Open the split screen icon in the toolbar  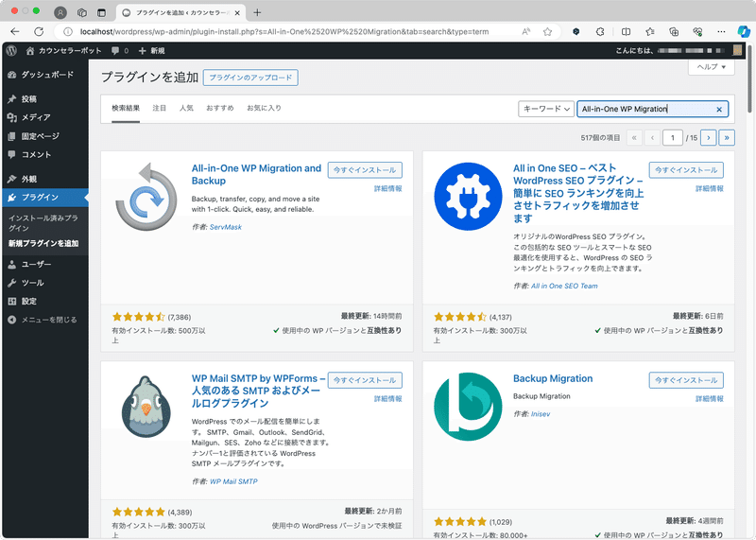coord(626,32)
